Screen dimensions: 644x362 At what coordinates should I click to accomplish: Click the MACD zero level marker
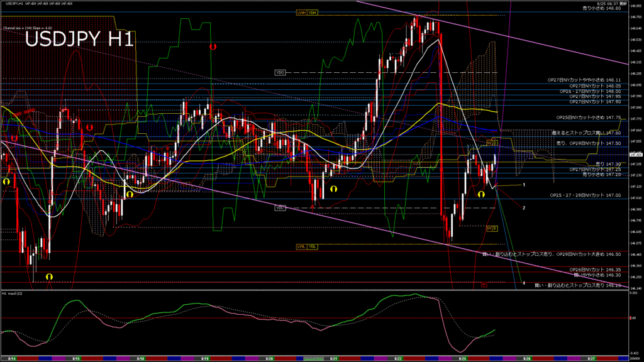(634, 319)
